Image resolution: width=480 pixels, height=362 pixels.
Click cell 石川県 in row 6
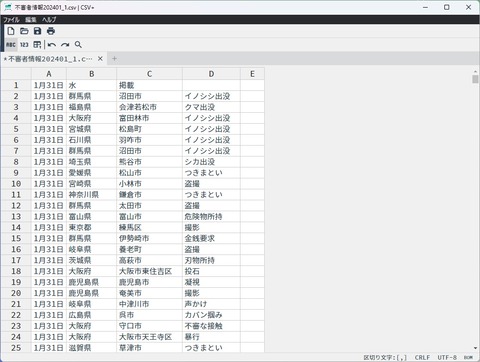[x=92, y=140]
